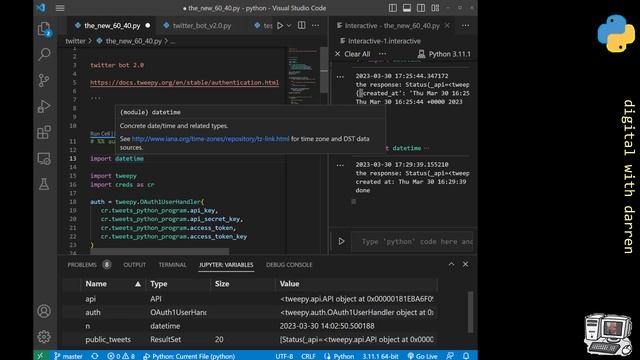Click the twitter breadcrumb folder
Image resolution: width=640 pixels, height=360 pixels.
pos(76,41)
